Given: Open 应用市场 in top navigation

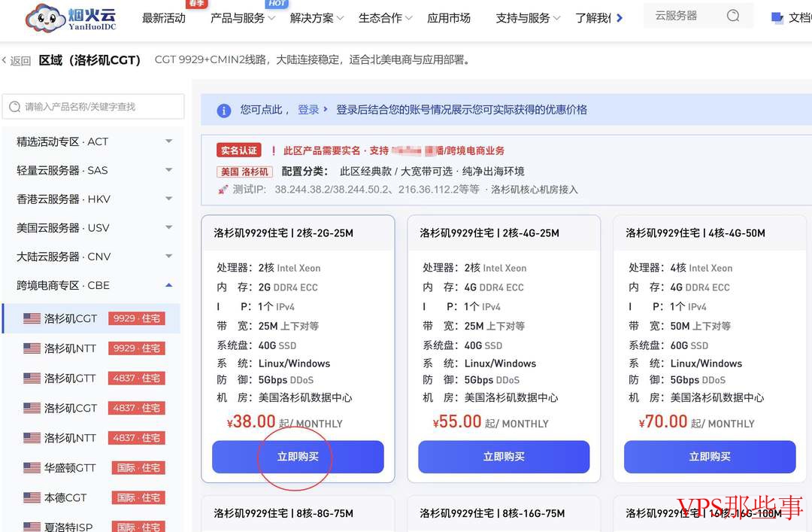Looking at the screenshot, I should pos(448,18).
